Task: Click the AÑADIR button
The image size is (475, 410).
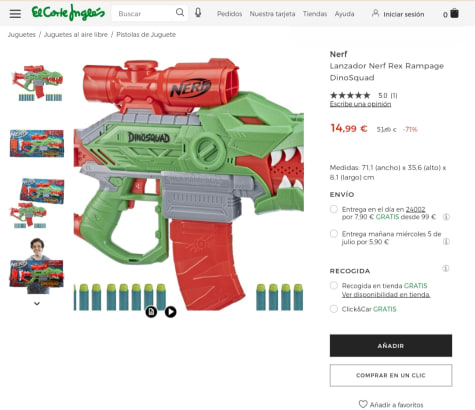Action: pyautogui.click(x=391, y=346)
